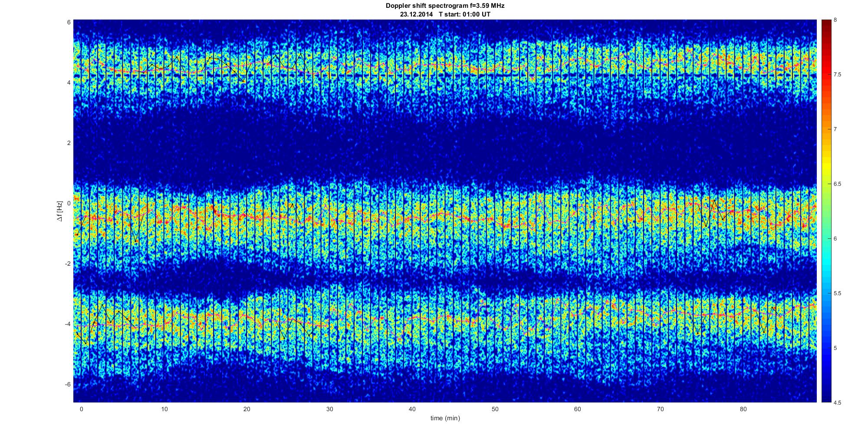868x432 pixels.
Task: Click the colorbar tick label '4.5'
Action: pyautogui.click(x=838, y=402)
